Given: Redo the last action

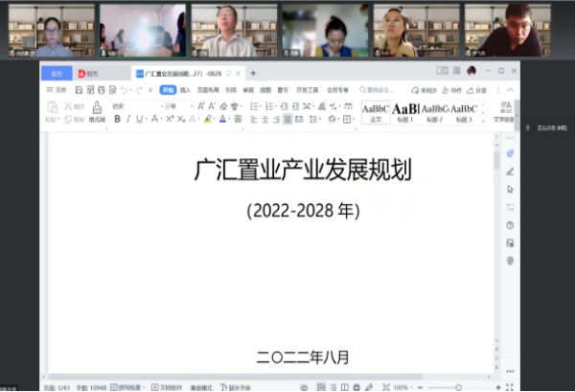Looking at the screenshot, I should point(139,90).
